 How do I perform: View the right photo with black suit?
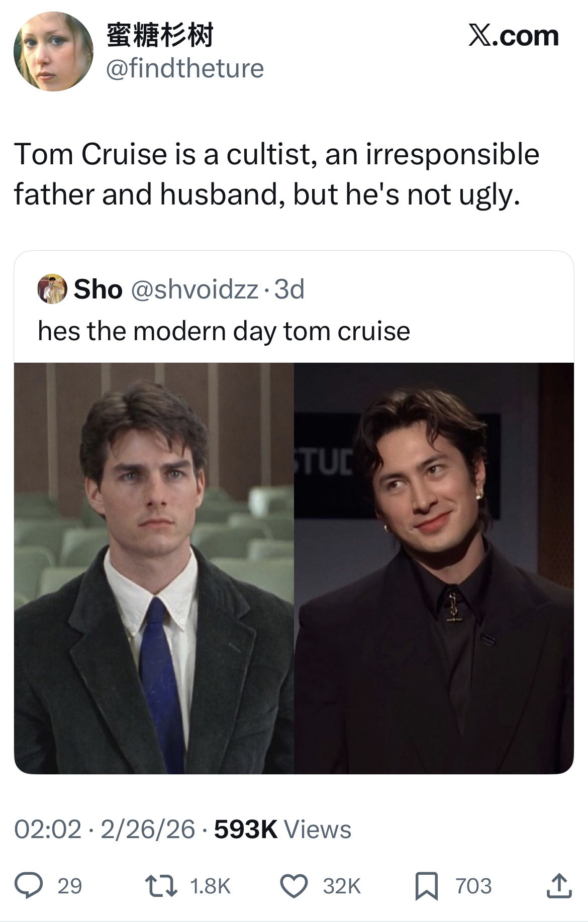[x=434, y=568]
